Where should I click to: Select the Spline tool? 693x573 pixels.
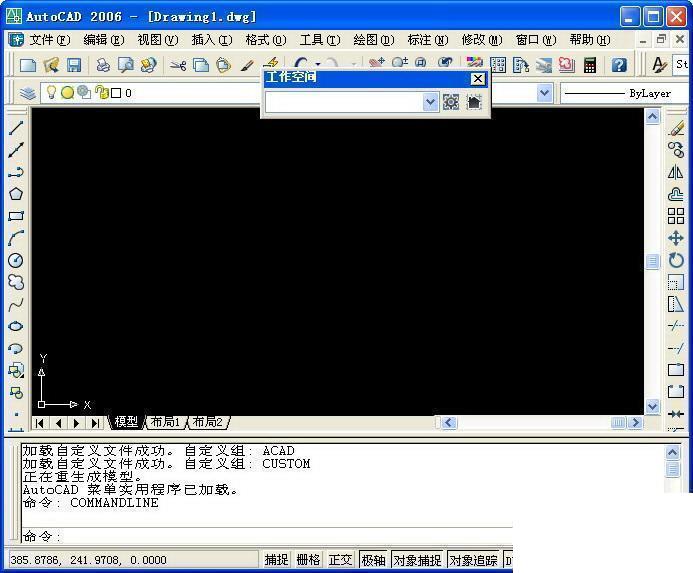(x=16, y=304)
